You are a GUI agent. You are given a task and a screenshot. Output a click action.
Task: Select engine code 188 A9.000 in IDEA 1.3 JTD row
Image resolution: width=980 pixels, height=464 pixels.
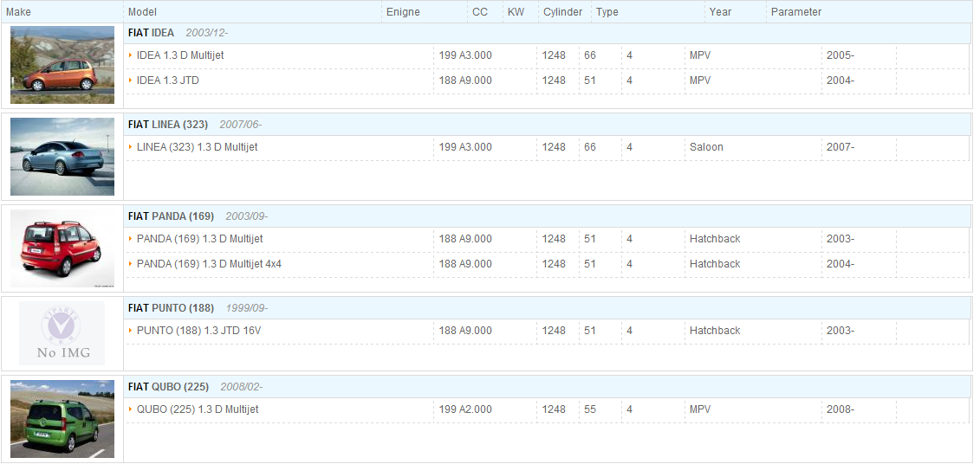[x=465, y=81]
